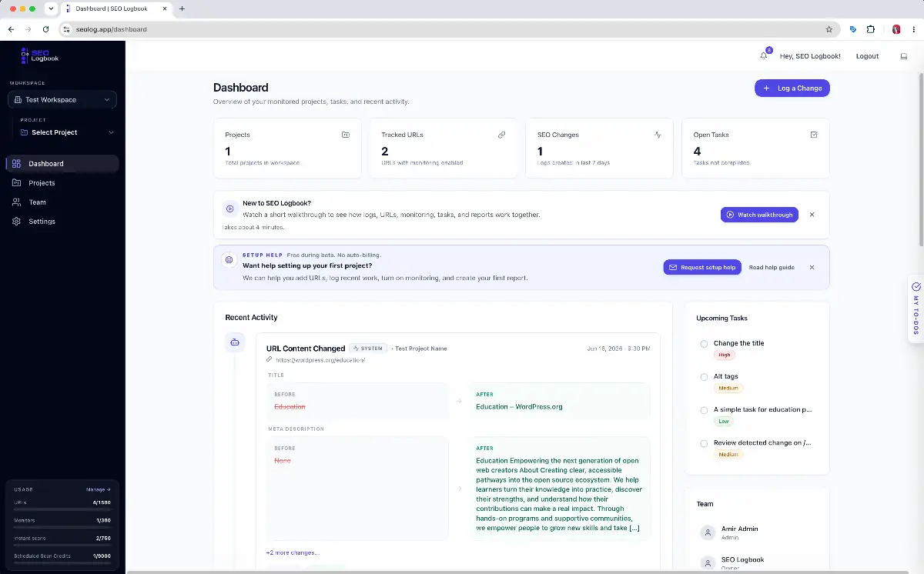Click the sidebar panel icon beside Logout
The image size is (924, 574).
(x=904, y=56)
